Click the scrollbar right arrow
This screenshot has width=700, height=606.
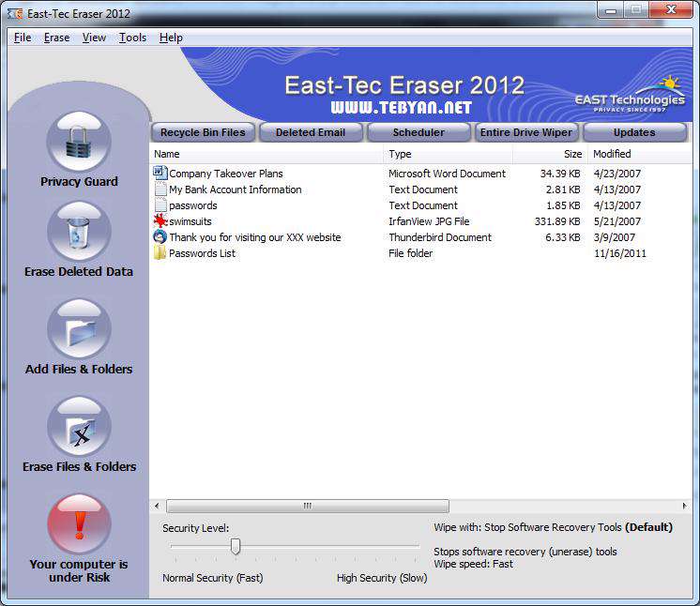pyautogui.click(x=684, y=506)
